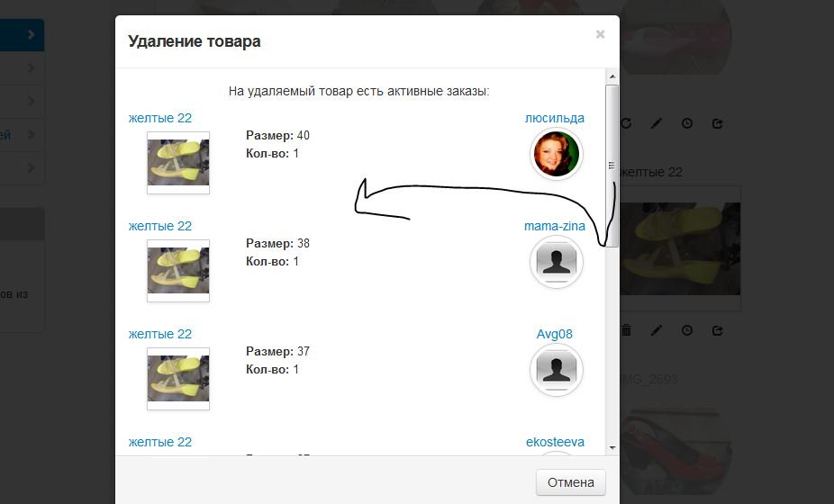Open user profile link люсильда
Screen dimensions: 834x504
coord(555,118)
